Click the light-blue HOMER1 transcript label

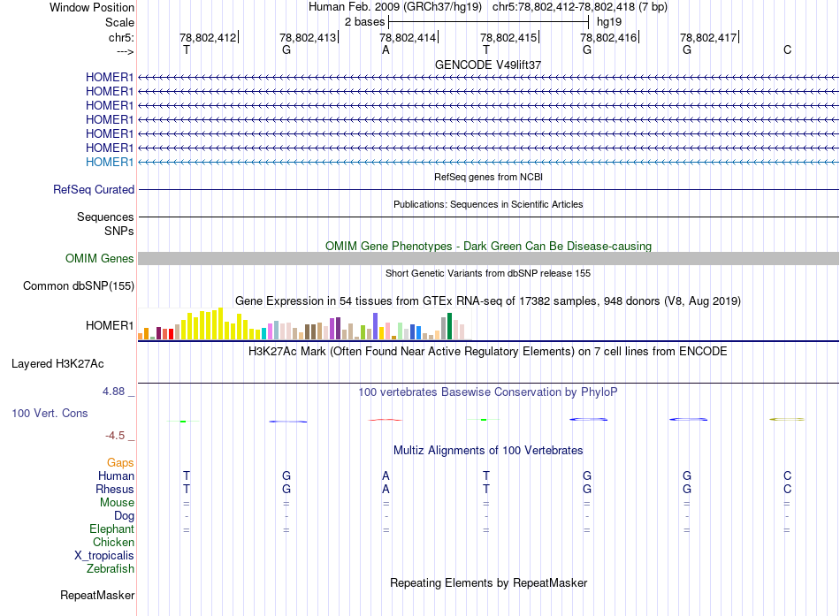point(110,162)
